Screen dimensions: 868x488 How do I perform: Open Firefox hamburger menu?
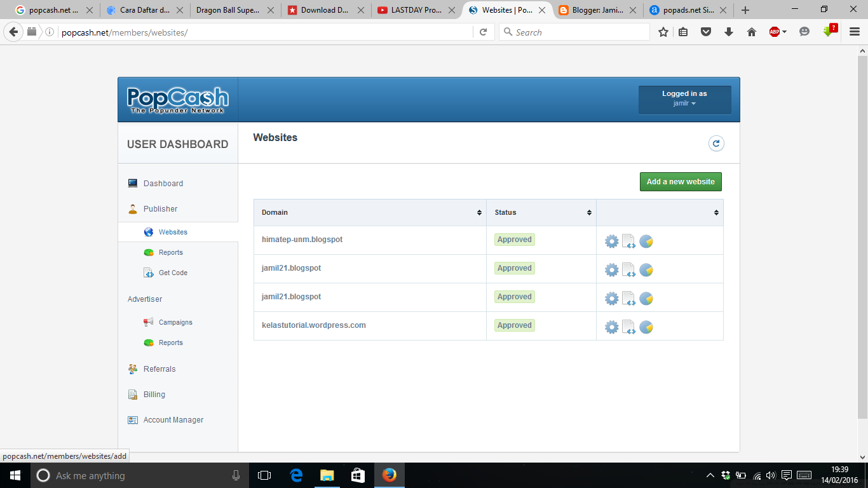pos(855,32)
